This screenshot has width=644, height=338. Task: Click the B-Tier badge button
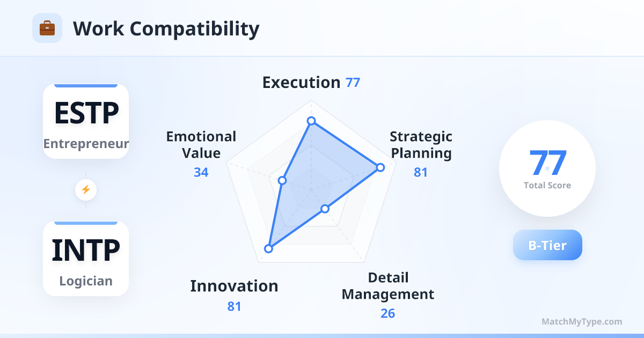547,245
